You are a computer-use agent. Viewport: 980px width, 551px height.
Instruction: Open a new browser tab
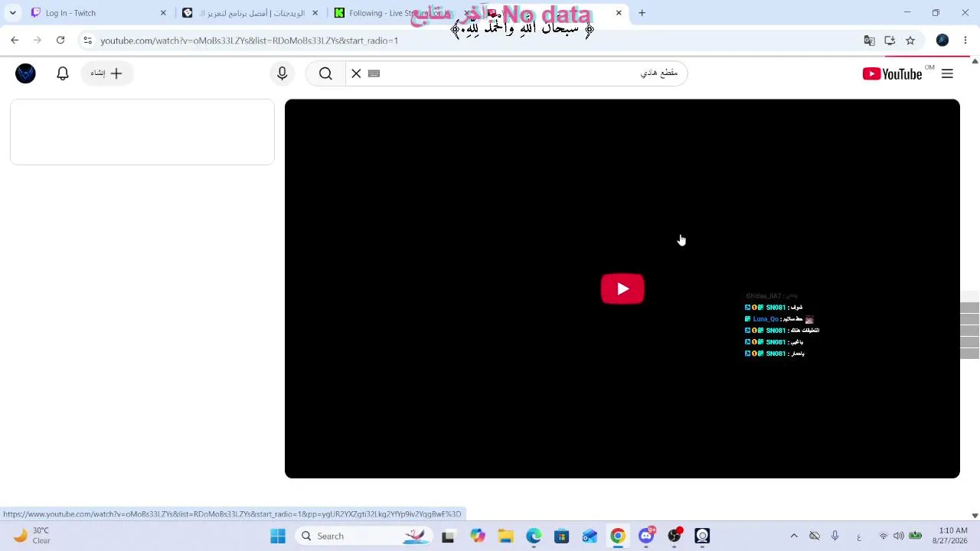click(x=642, y=13)
